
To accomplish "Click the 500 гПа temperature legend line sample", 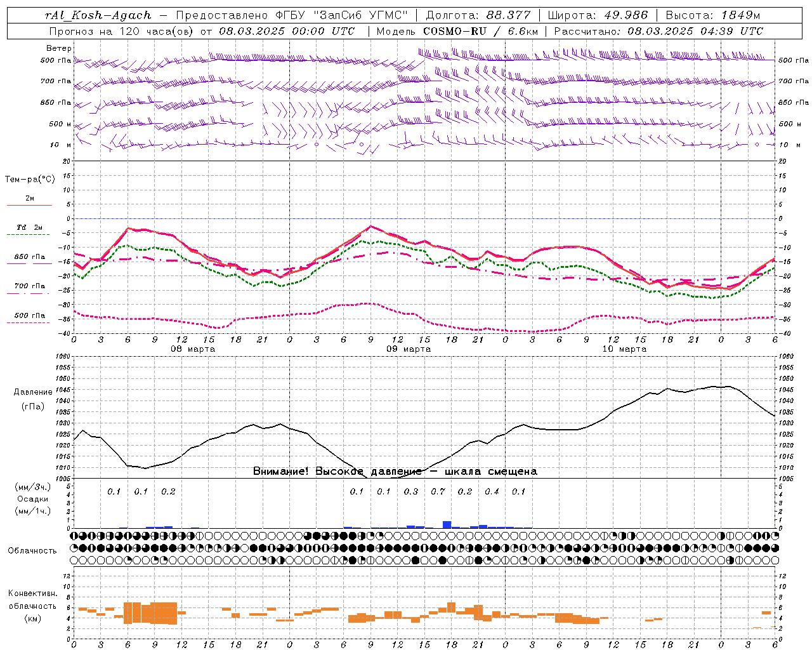I will click(29, 322).
